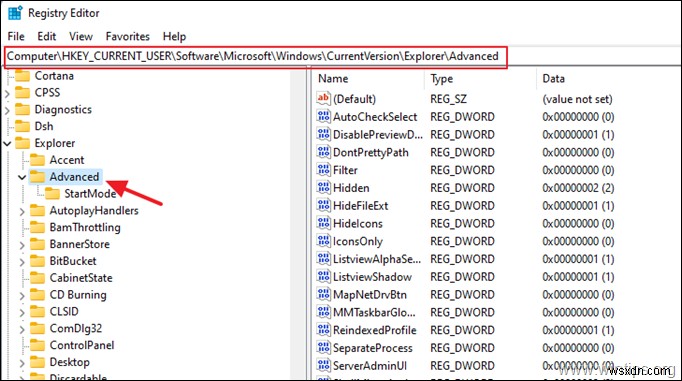Click the tree pane vertical scrollbar

pyautogui.click(x=298, y=224)
